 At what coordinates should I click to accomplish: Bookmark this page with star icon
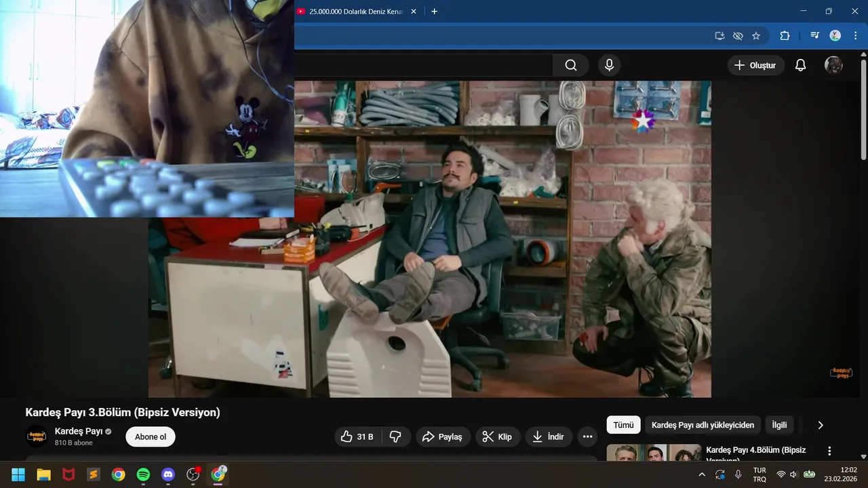756,36
